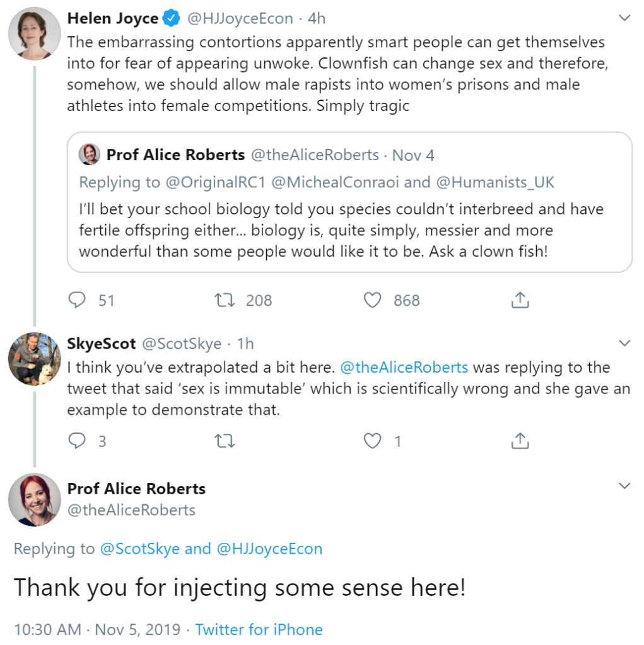Viewport: 644px width, 645px height.
Task: Open the Twitter for iPhone link
Action: [259, 629]
